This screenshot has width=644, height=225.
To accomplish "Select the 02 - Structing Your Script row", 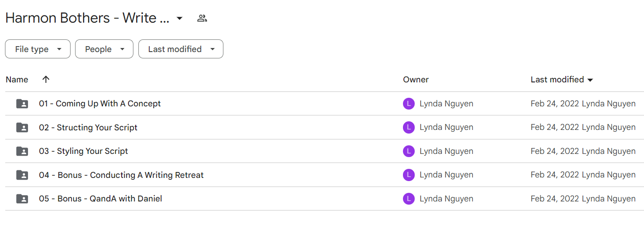I will [x=322, y=128].
